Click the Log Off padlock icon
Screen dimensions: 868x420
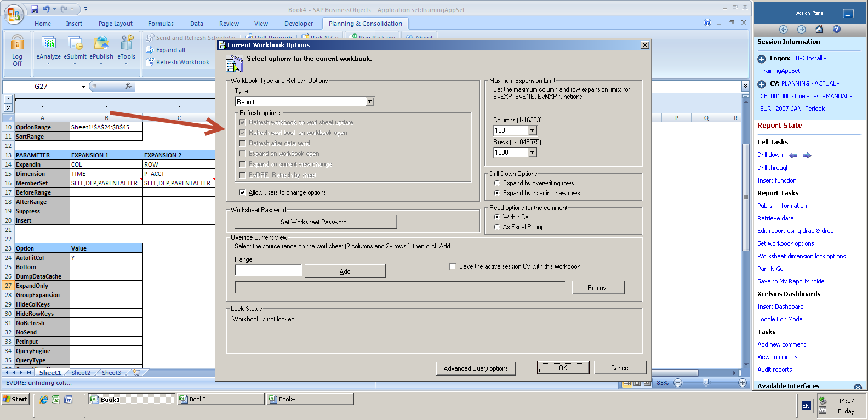point(18,43)
